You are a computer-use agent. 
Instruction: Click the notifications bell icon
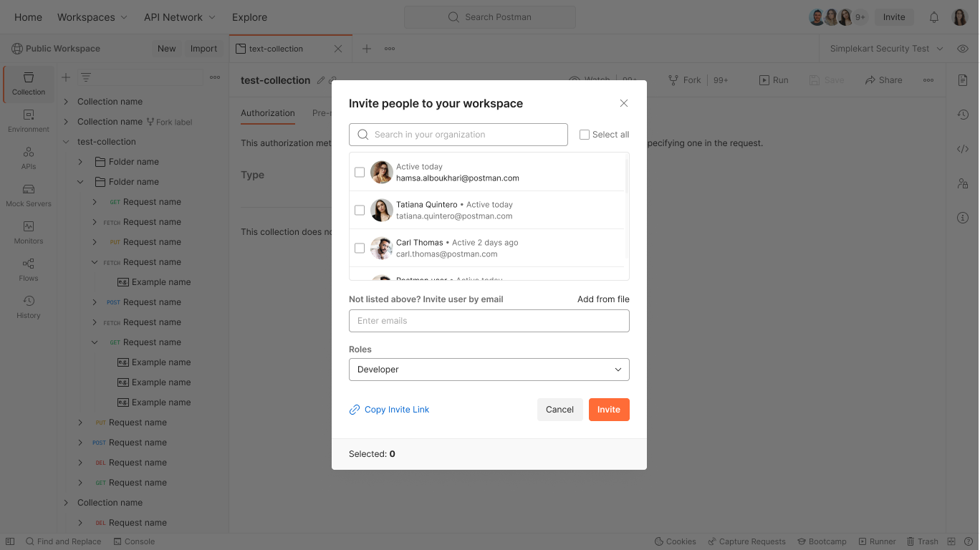pos(934,17)
